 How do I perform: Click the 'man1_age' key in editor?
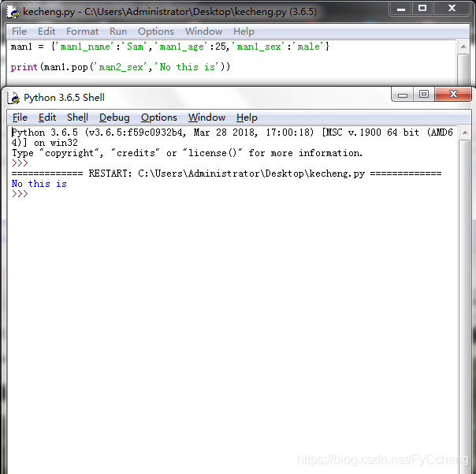click(x=182, y=47)
